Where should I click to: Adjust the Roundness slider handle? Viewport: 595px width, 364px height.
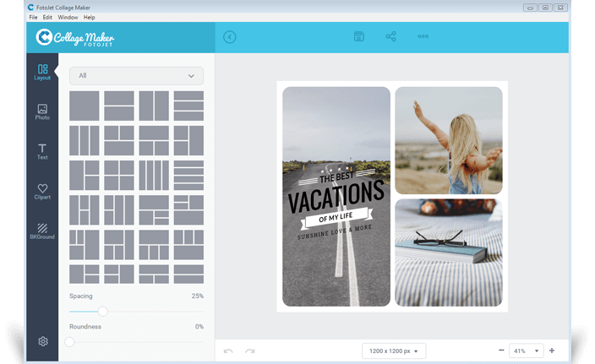69,342
